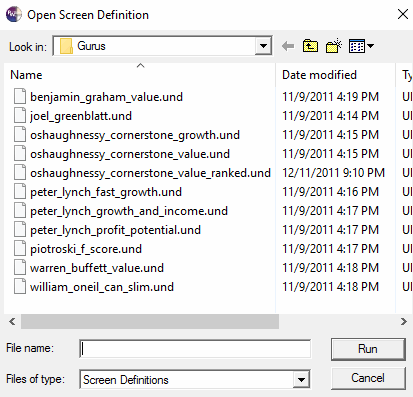Click the 11/9/2011 4:14 PM date cell
The image size is (413, 397).
tap(330, 116)
